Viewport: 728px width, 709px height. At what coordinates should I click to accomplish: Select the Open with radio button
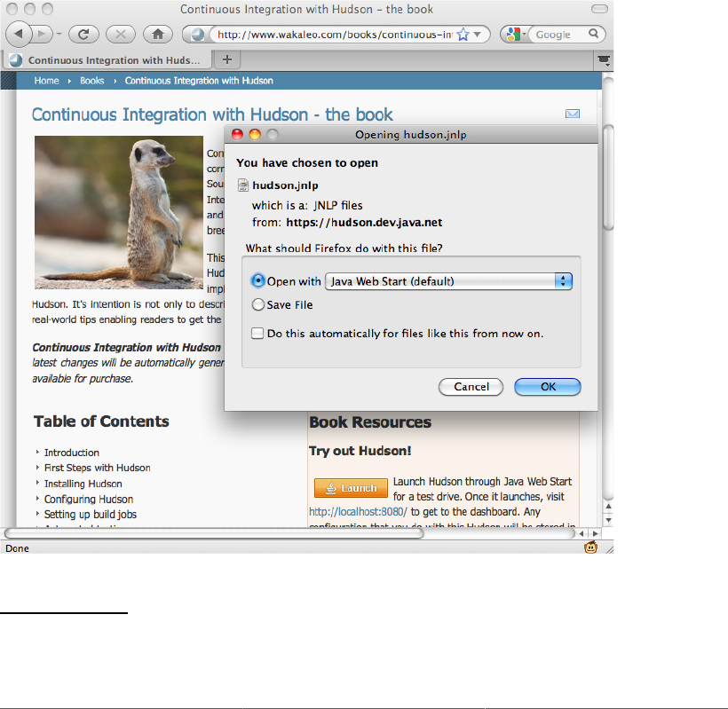point(257,280)
